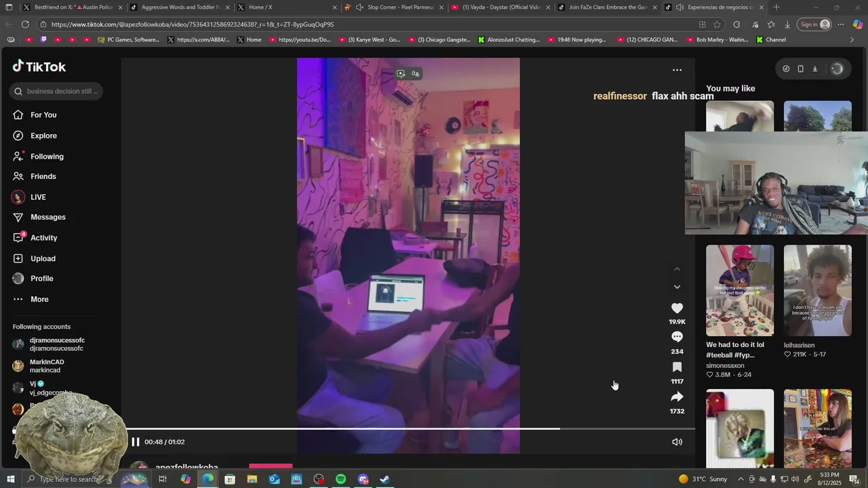This screenshot has height=488, width=868.
Task: Toggle the captions translate icon above video
Action: 416,73
